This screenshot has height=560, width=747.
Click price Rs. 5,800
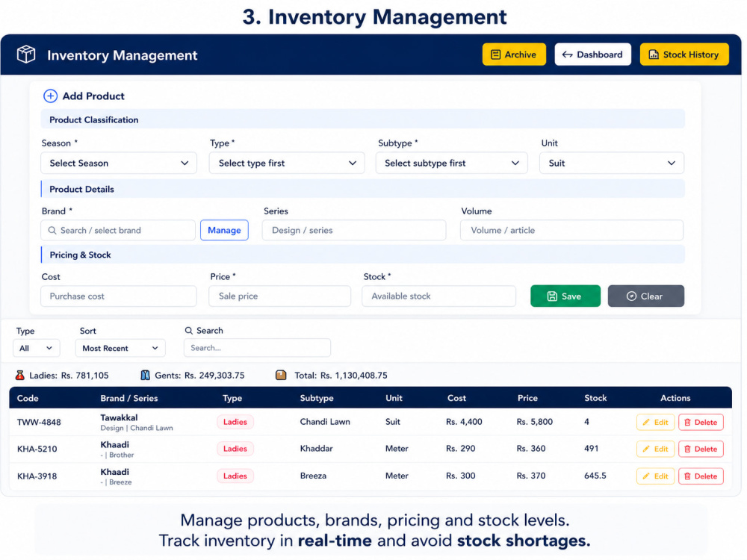pos(535,422)
